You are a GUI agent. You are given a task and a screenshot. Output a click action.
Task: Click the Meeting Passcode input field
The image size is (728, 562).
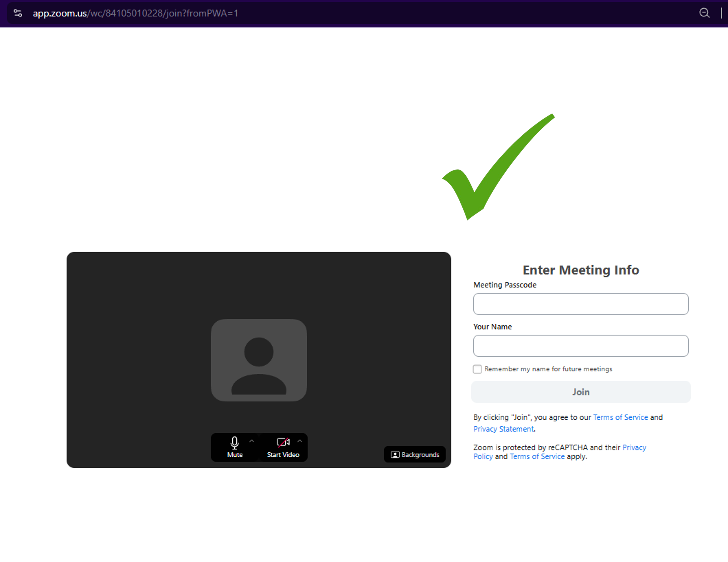[580, 304]
